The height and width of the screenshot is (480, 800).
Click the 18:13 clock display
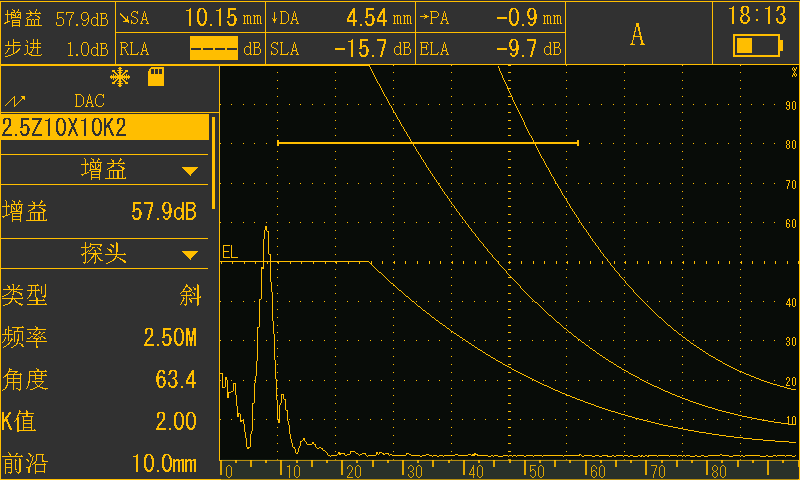(757, 15)
